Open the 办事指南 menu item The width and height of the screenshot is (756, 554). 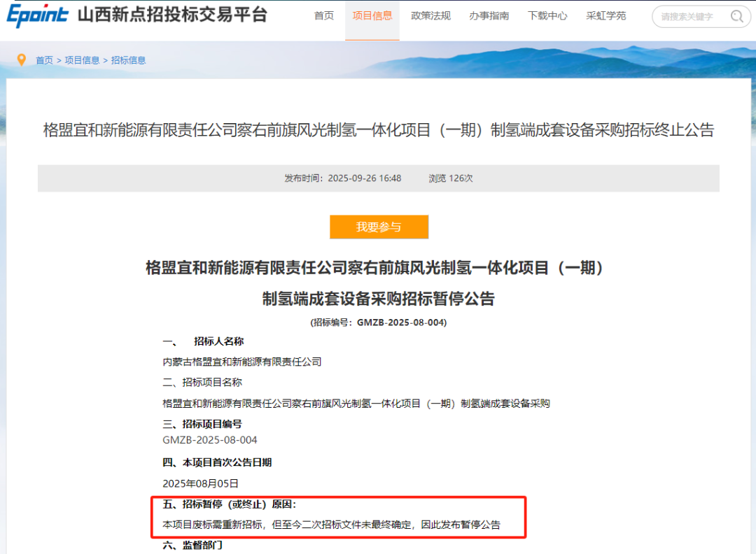coord(489,15)
